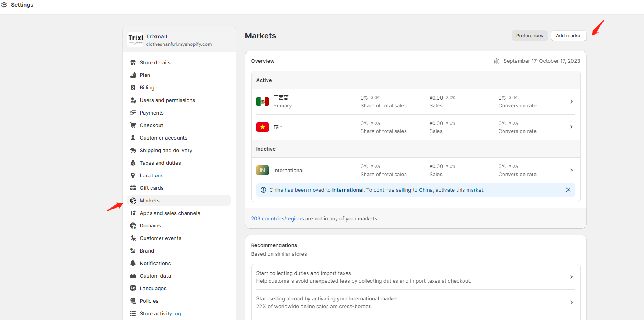The width and height of the screenshot is (644, 320).
Task: Click the Billing icon
Action: coord(133,87)
